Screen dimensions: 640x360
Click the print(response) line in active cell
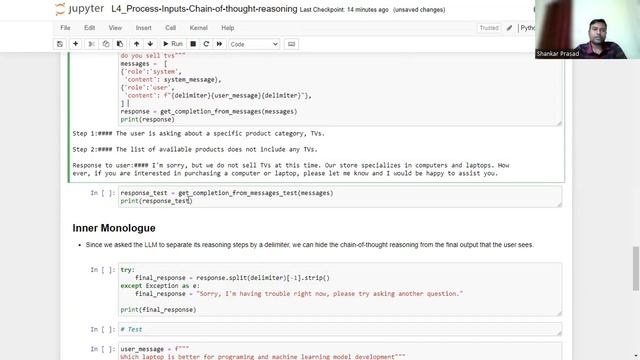click(147, 120)
